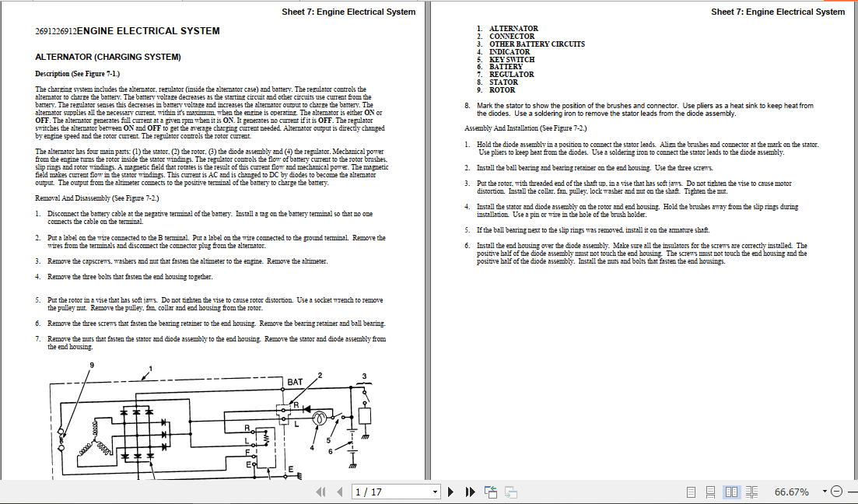The image size is (858, 504).
Task: Click the KEY SWITCH legend entry
Action: (512, 59)
